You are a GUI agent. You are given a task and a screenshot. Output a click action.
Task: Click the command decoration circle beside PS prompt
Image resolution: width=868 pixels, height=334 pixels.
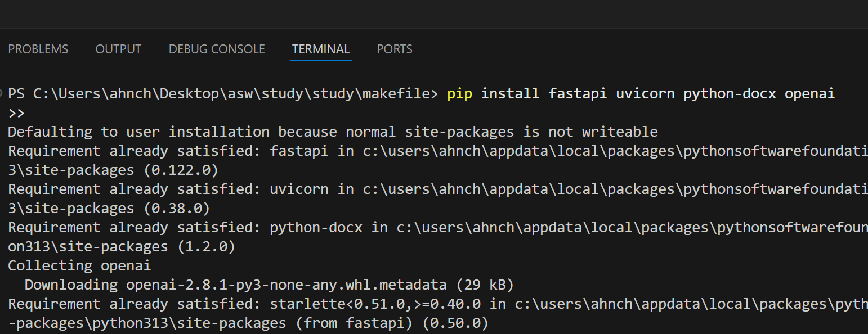click(x=3, y=92)
